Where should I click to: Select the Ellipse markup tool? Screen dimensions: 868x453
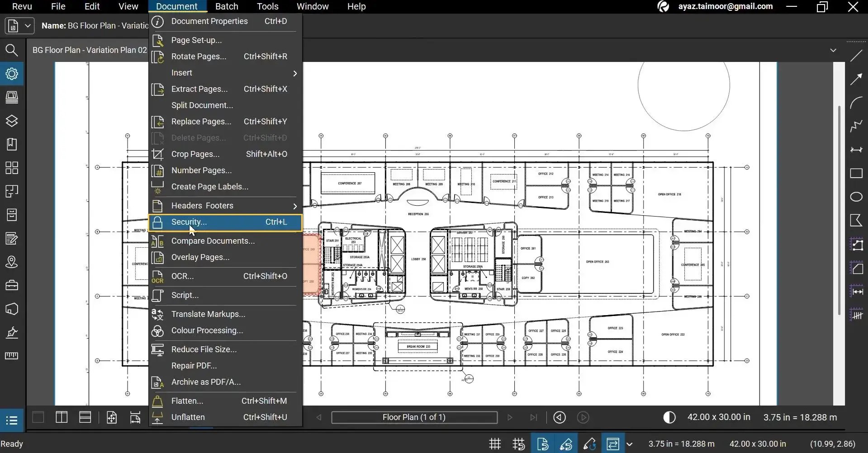point(856,197)
